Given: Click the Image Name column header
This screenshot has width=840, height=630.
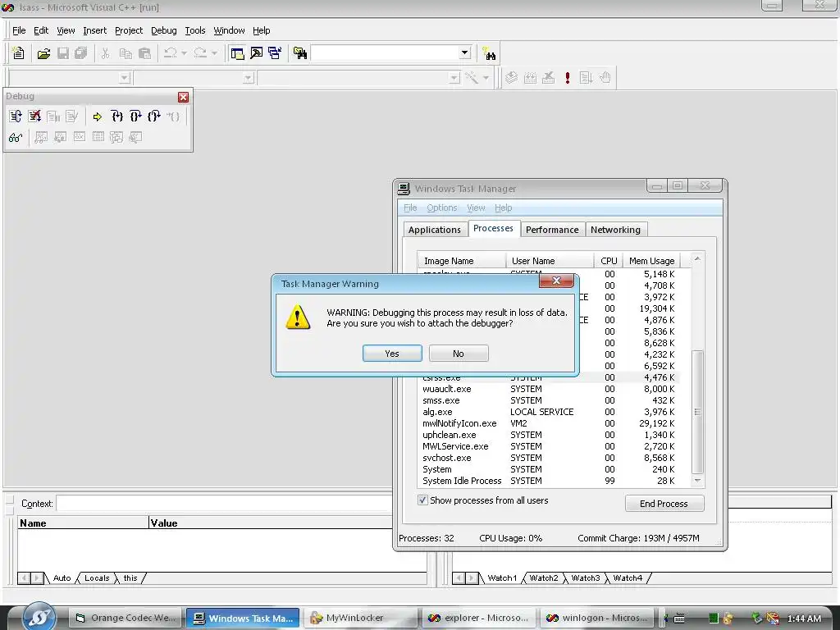Looking at the screenshot, I should coord(462,261).
